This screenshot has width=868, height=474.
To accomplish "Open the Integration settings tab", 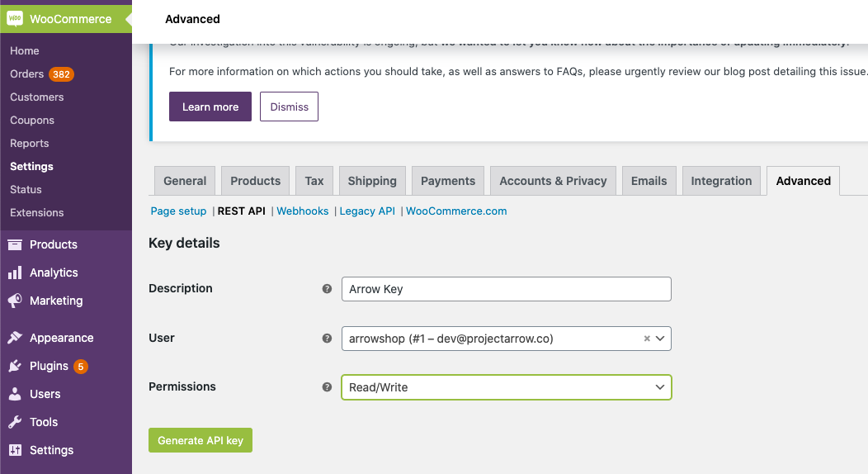I will [x=721, y=181].
